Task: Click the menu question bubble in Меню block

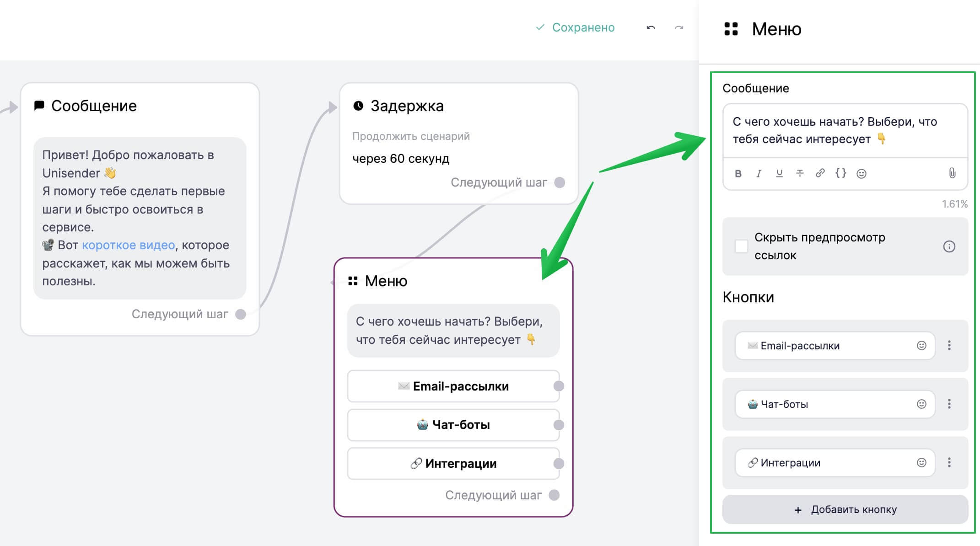Action: pyautogui.click(x=453, y=331)
